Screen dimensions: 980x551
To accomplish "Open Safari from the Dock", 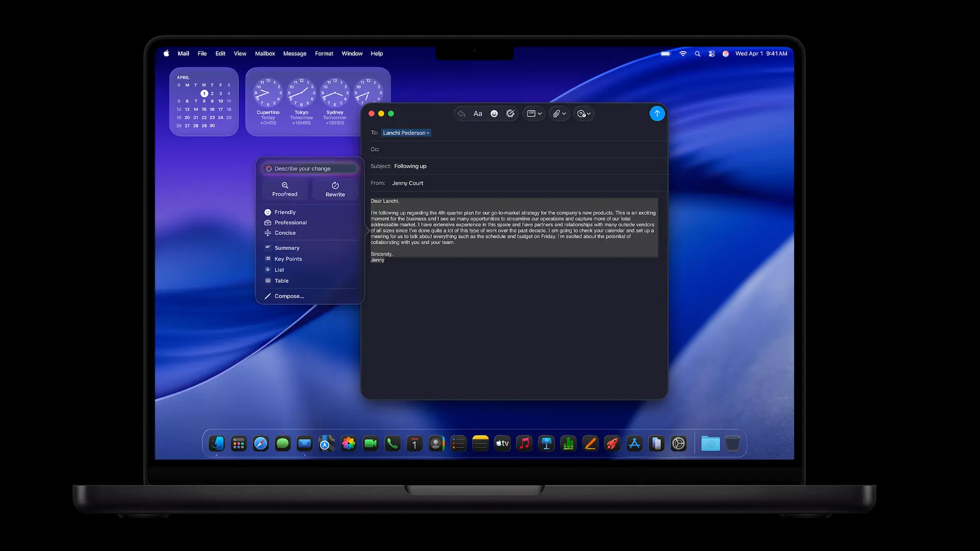I will click(261, 443).
